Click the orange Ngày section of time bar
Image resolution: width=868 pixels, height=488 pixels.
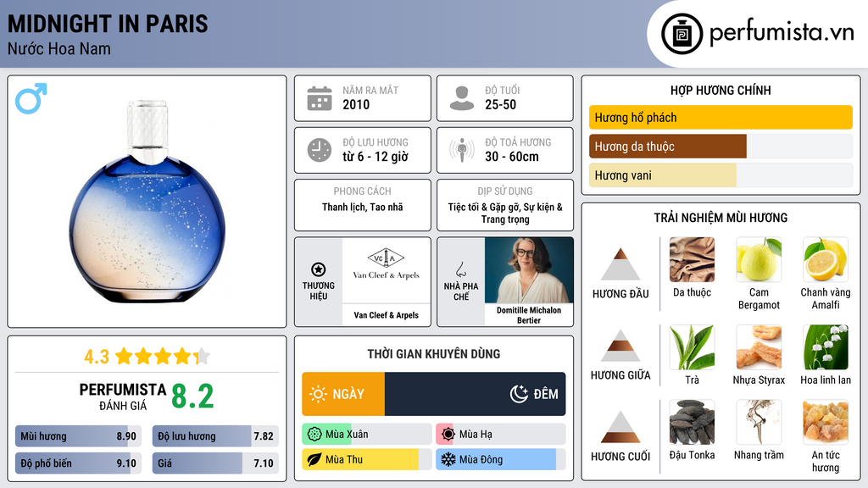pos(343,394)
